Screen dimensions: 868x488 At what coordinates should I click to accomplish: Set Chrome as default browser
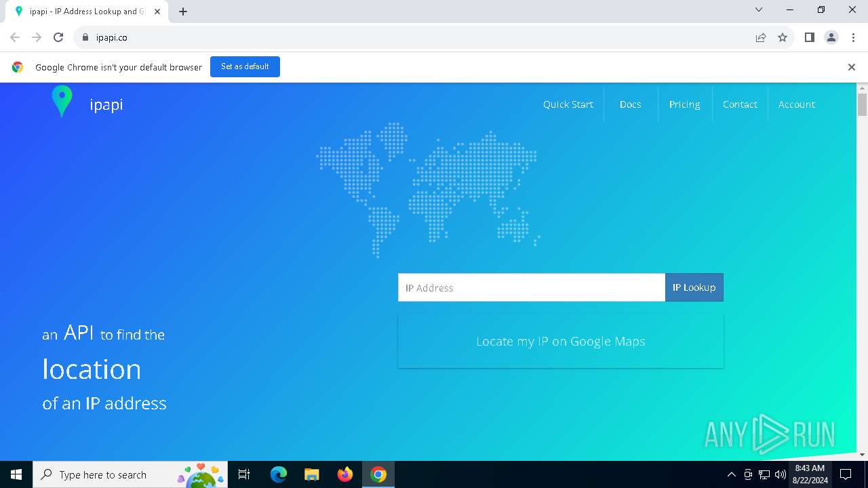[245, 66]
